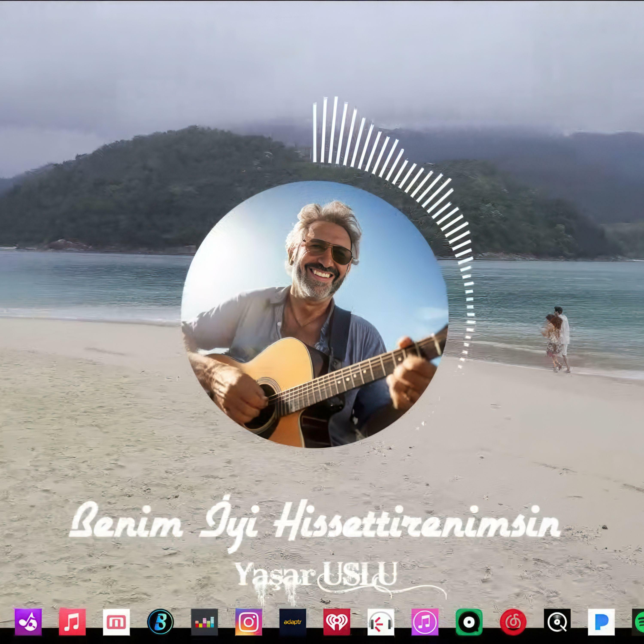The height and width of the screenshot is (644, 644).
Task: Open the Pandora 'P' icon
Action: pos(601,622)
